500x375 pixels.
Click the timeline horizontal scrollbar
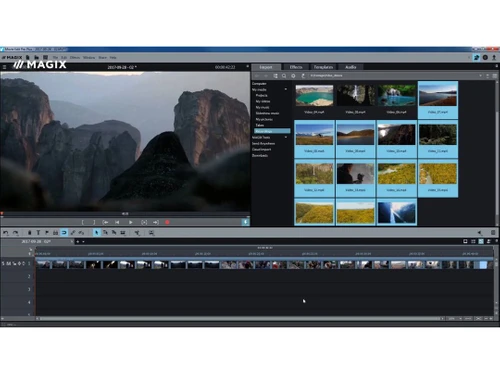coord(239,318)
